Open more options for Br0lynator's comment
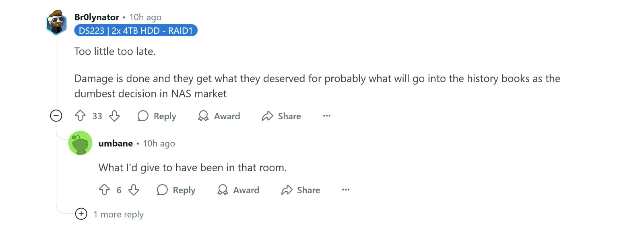The image size is (644, 234). coord(327,116)
